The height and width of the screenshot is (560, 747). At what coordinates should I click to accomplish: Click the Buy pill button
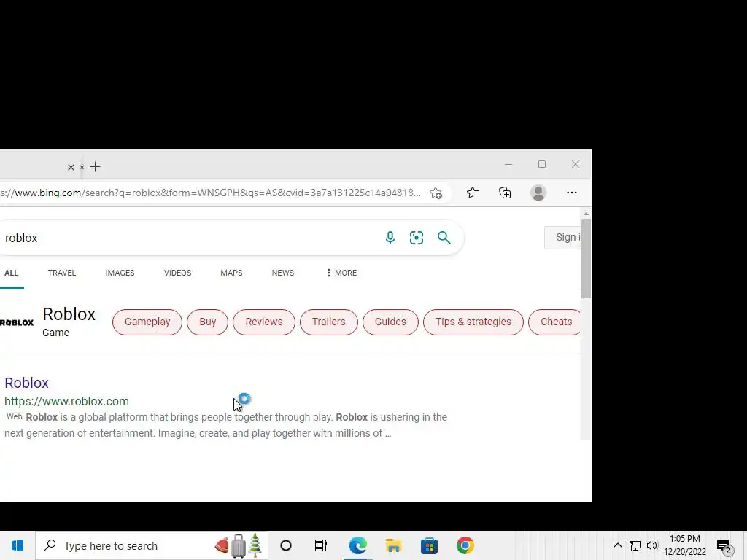tap(208, 322)
